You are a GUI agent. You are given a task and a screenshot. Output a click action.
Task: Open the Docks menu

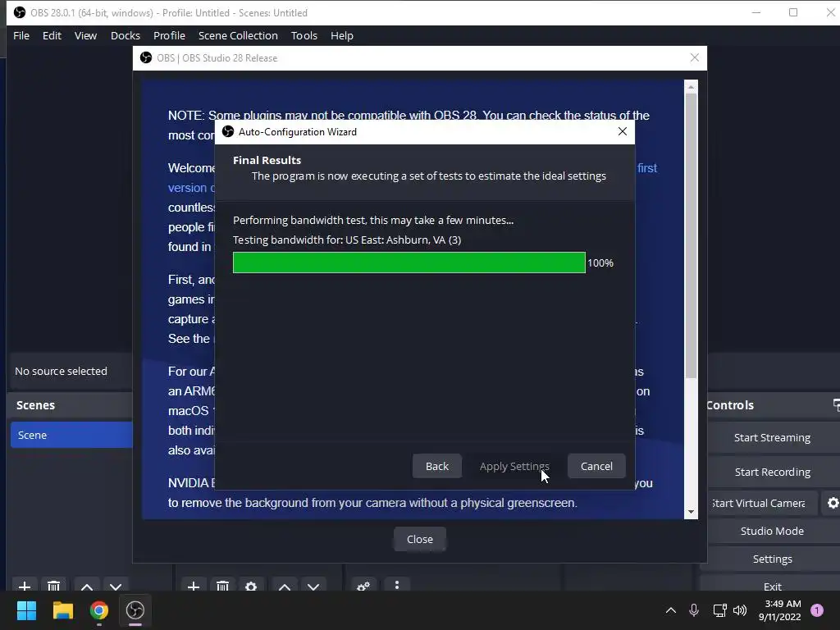coord(126,35)
